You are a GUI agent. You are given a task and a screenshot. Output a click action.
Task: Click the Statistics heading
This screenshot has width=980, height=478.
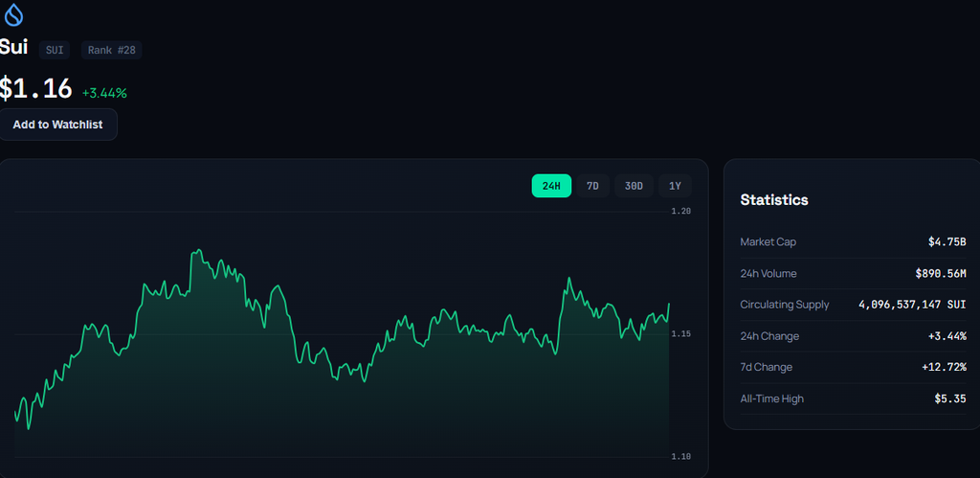773,199
